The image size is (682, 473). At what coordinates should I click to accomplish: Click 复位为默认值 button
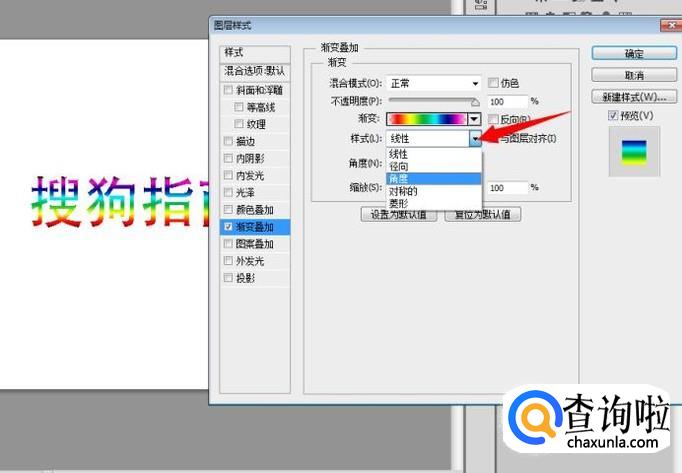tap(482, 215)
